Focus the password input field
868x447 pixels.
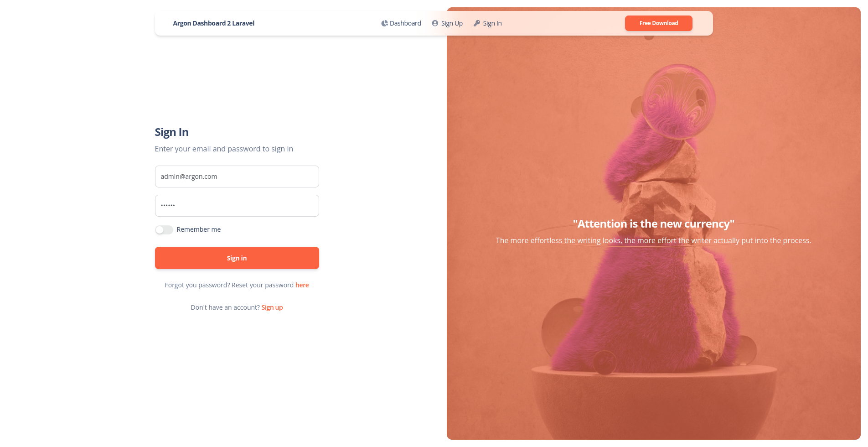click(x=237, y=206)
